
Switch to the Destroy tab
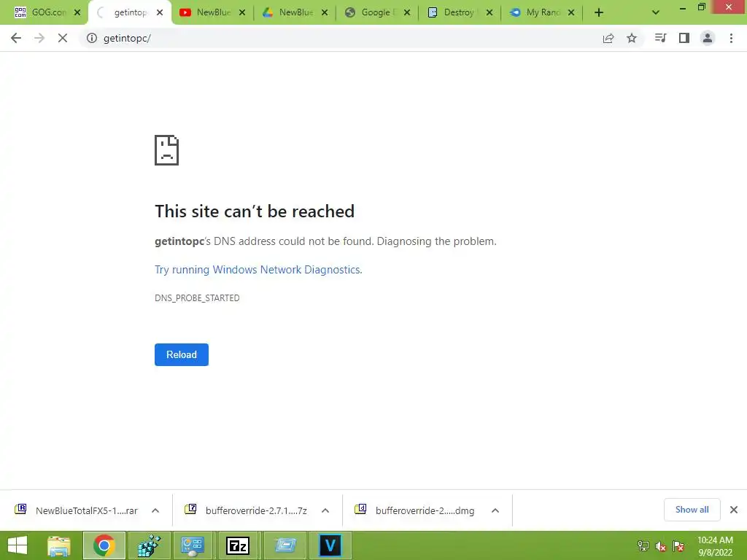pyautogui.click(x=460, y=12)
